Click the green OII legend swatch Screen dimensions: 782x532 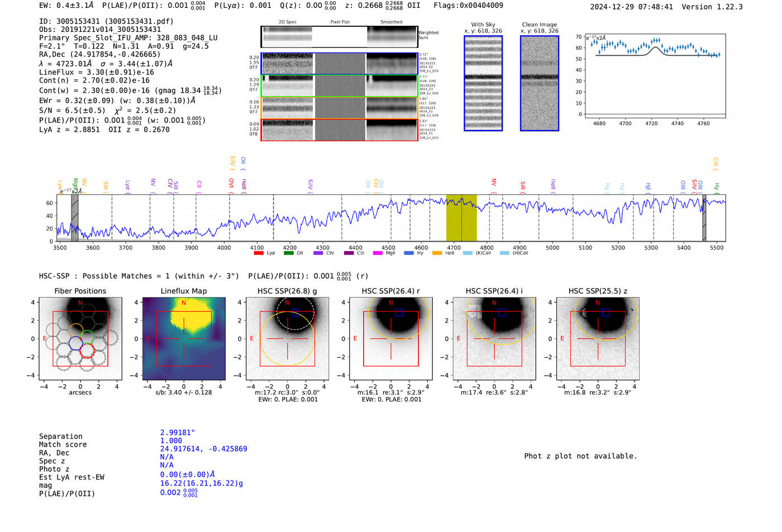pos(288,253)
